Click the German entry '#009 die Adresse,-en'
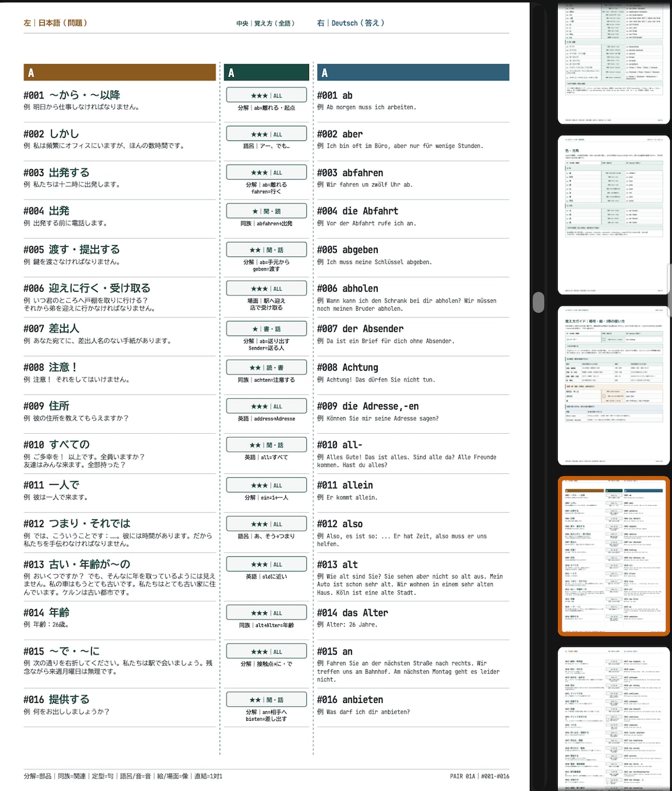 pos(368,406)
